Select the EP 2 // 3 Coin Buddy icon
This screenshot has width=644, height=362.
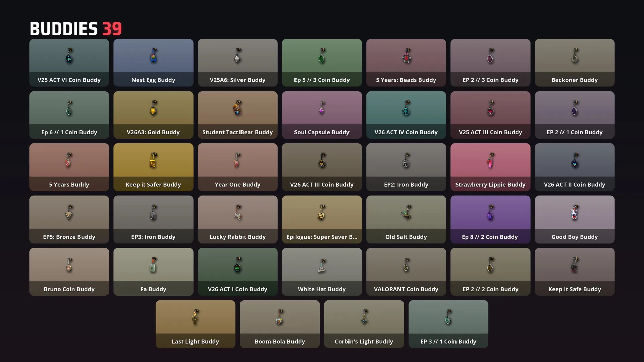(x=490, y=56)
